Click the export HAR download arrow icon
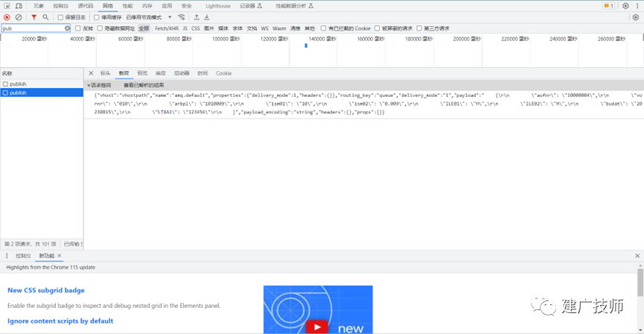Screen dimensions: 644x334 point(207,17)
